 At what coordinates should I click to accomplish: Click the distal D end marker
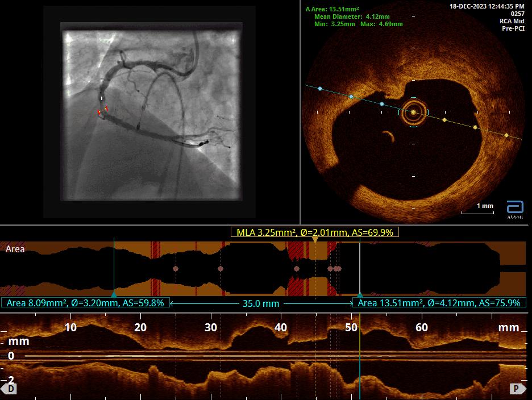tap(9, 389)
